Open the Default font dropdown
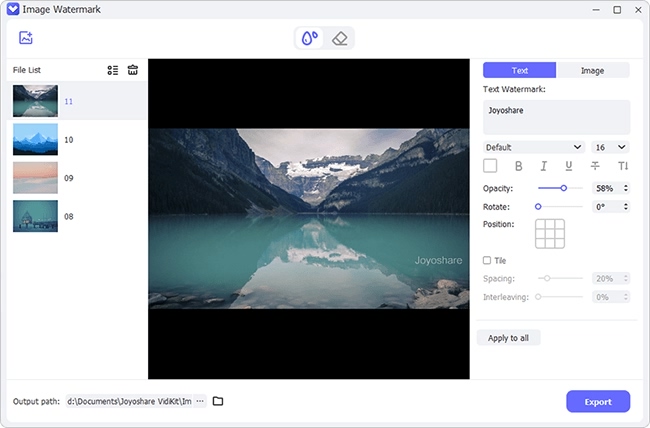This screenshot has width=650, height=428. pos(534,147)
